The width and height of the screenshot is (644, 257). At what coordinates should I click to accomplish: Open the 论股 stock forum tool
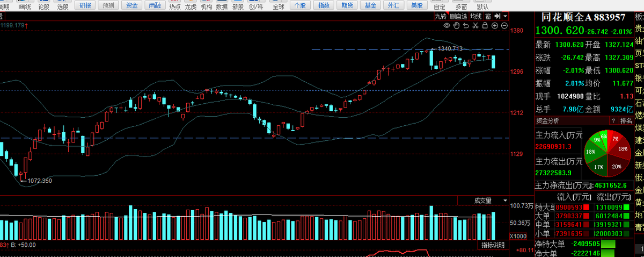click(x=43, y=6)
